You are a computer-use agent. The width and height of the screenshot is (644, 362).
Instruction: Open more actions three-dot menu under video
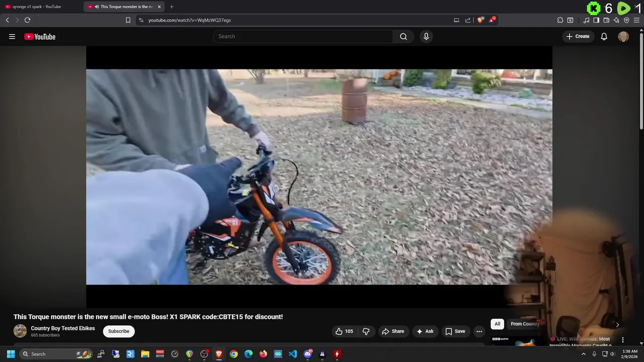(x=479, y=331)
